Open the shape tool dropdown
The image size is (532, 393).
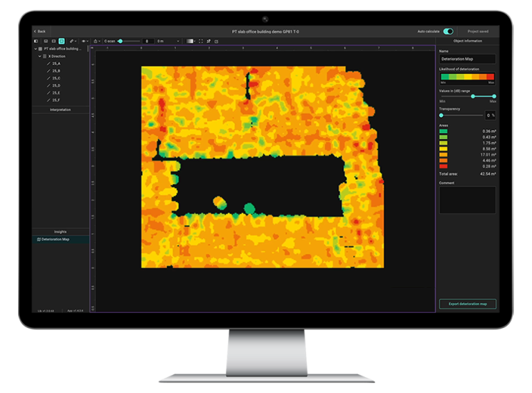pyautogui.click(x=97, y=41)
